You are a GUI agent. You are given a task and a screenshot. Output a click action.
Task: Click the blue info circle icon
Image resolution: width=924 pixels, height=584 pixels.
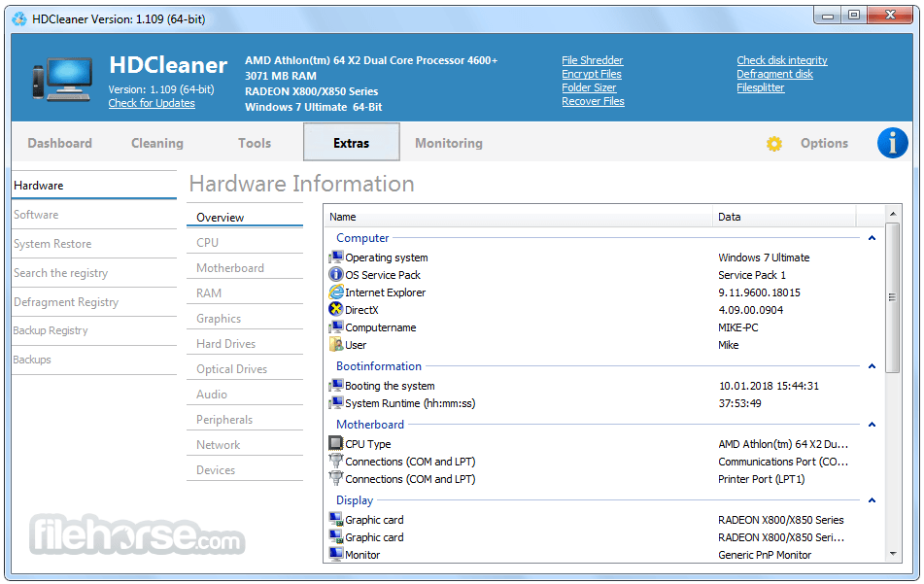[x=892, y=143]
